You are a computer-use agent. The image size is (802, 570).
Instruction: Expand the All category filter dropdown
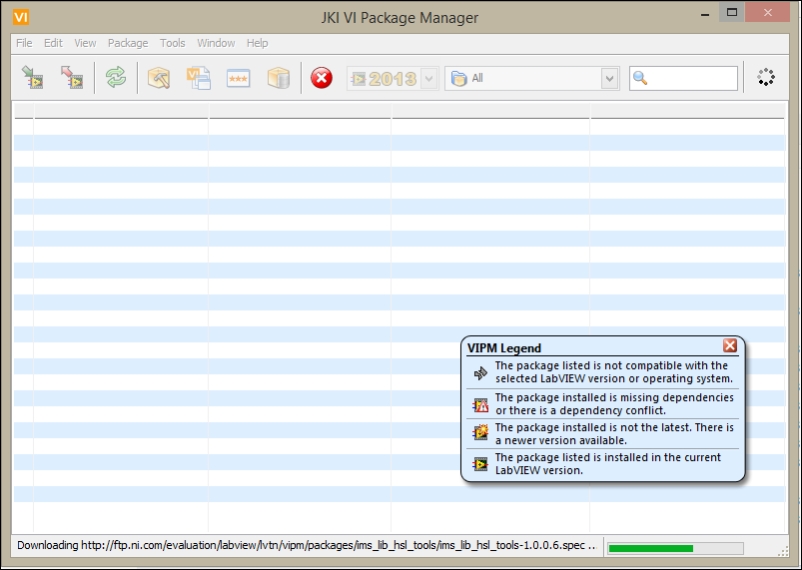pos(609,79)
